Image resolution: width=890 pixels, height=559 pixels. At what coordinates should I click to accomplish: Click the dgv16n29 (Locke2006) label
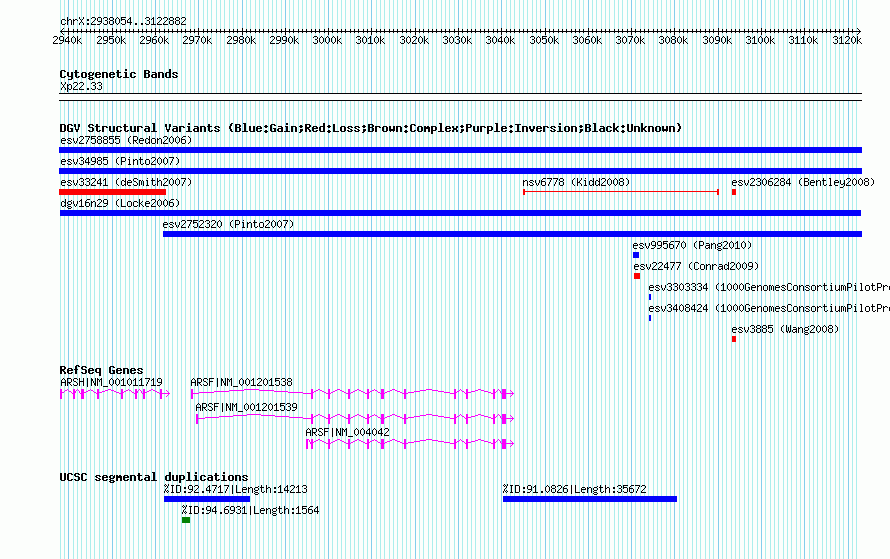pos(120,203)
